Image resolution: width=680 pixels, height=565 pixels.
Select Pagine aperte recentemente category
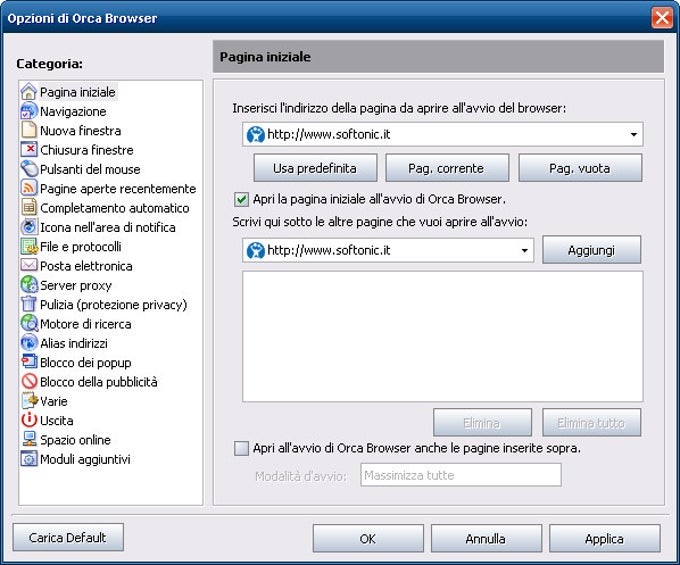point(118,189)
